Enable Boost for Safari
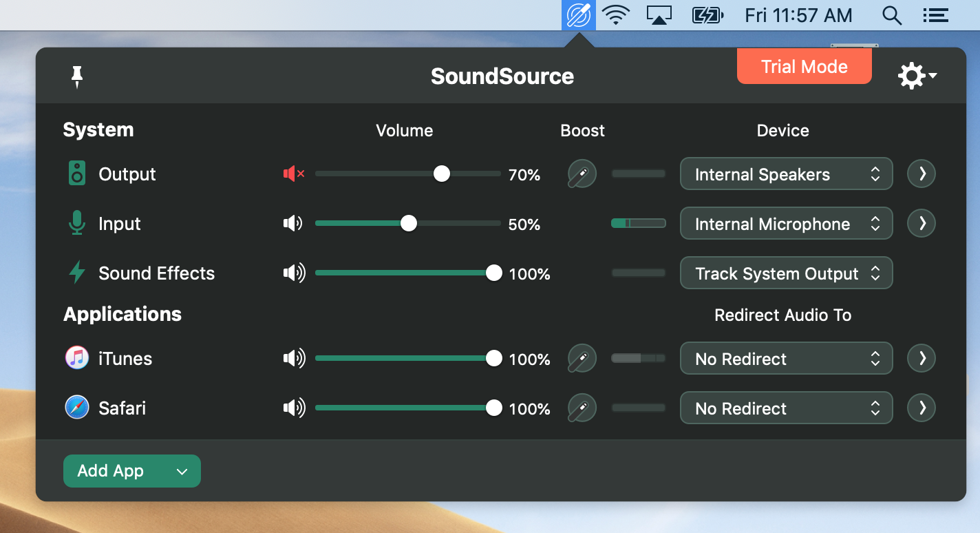Screen dimensions: 980x533 [582, 408]
